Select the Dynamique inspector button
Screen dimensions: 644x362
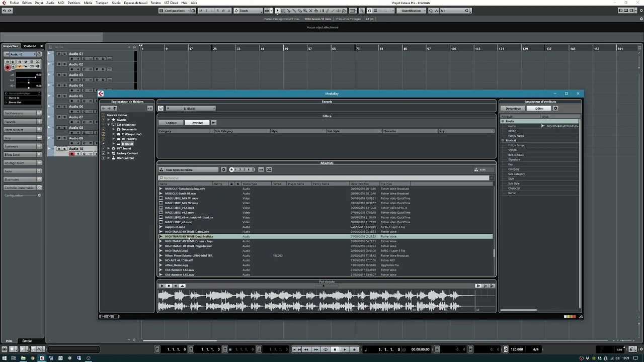513,109
